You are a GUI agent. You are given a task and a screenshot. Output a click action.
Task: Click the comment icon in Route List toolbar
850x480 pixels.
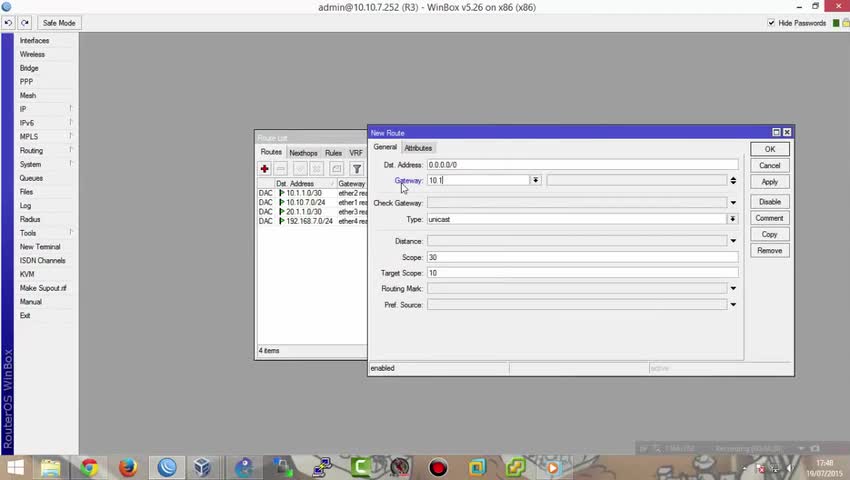click(x=336, y=169)
